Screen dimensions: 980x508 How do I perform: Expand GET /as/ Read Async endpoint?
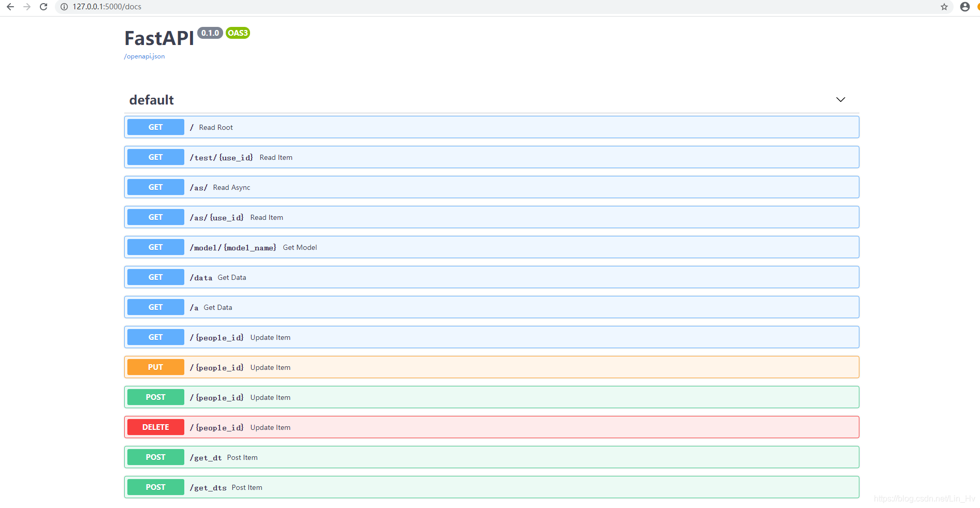[x=491, y=187]
